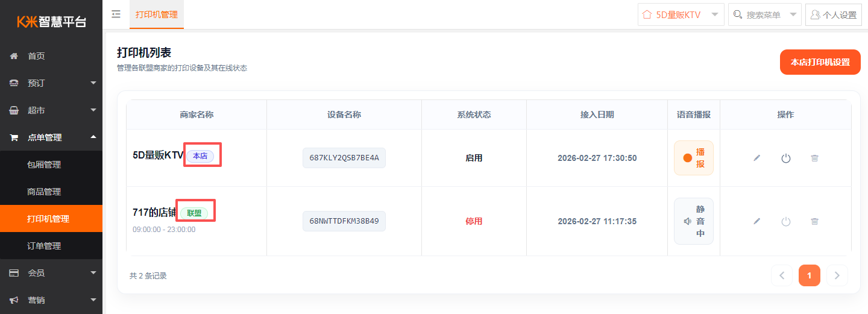Screen dimensions: 868x314
Task: Edit the 717的店铺 printer entry
Action: click(x=757, y=221)
